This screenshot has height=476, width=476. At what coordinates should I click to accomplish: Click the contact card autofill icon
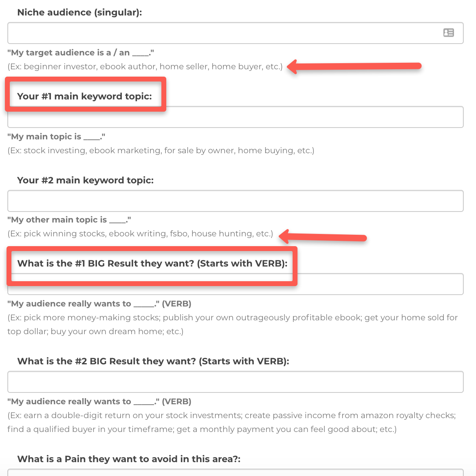tap(448, 33)
